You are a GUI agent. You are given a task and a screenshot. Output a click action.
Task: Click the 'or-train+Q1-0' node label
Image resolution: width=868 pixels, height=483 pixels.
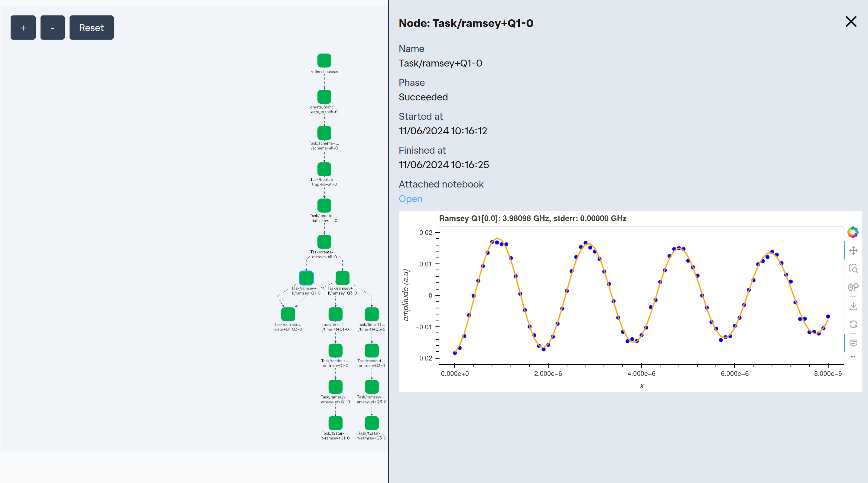coord(335,366)
